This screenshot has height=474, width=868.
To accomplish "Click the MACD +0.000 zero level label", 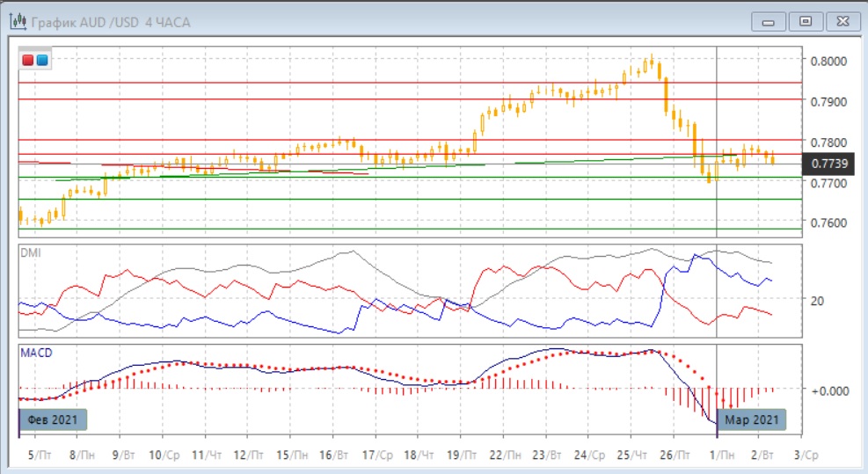I will pyautogui.click(x=828, y=390).
